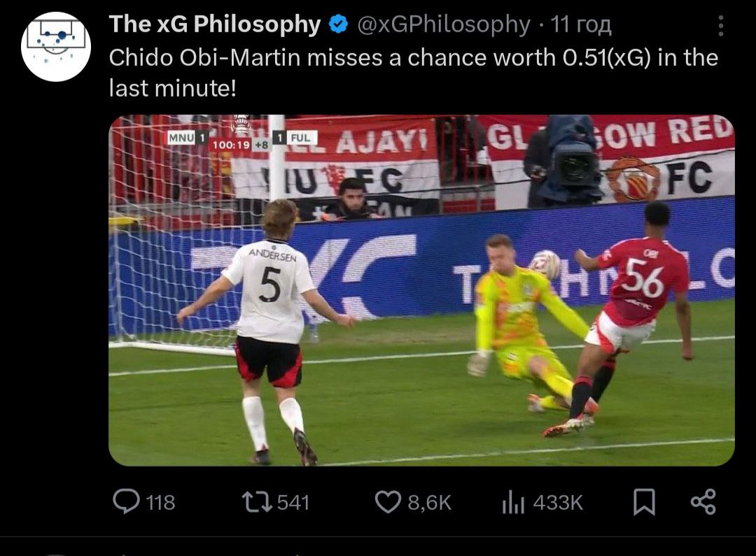The height and width of the screenshot is (556, 756).
Task: Open the three-dot more options menu
Action: point(720,26)
